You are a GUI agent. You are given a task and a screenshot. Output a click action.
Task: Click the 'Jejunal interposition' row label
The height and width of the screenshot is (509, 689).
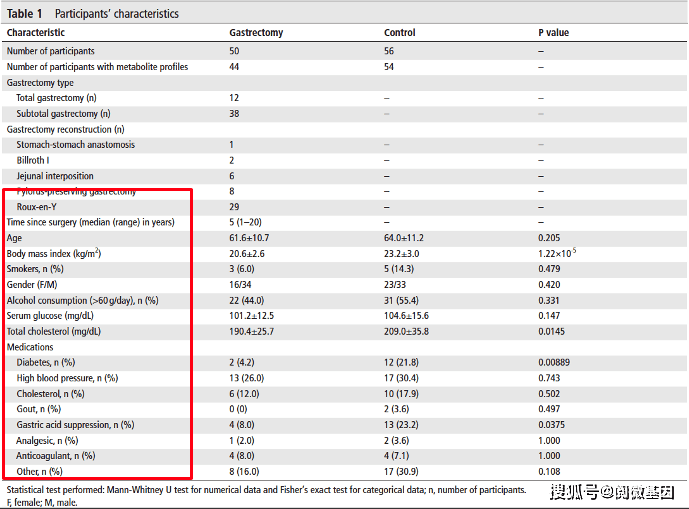[56, 176]
